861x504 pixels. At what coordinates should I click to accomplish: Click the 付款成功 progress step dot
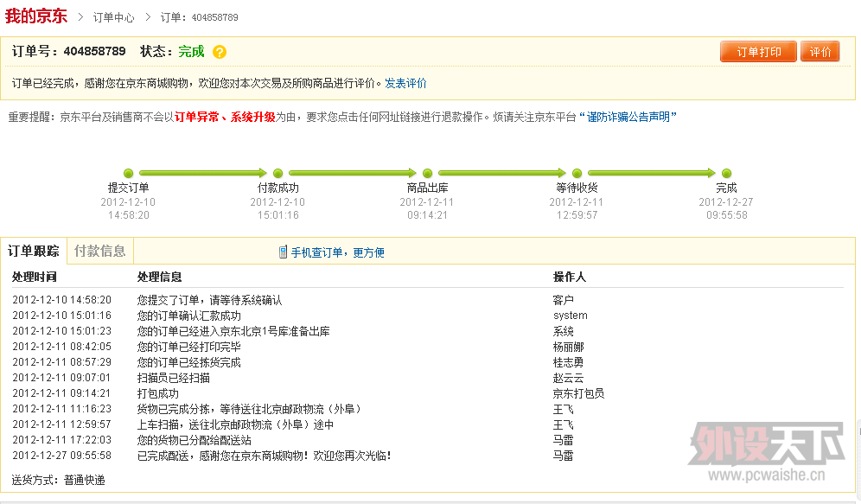click(278, 174)
